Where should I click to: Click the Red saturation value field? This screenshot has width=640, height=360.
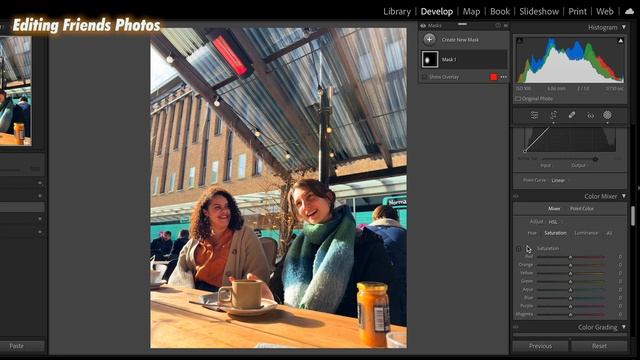tap(620, 257)
